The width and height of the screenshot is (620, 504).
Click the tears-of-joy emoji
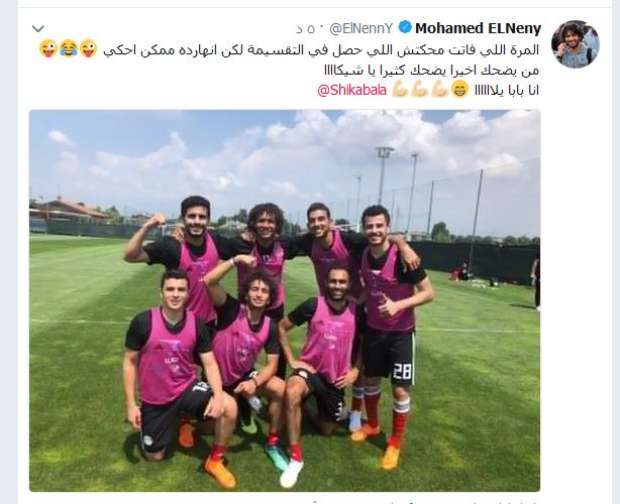click(x=69, y=49)
